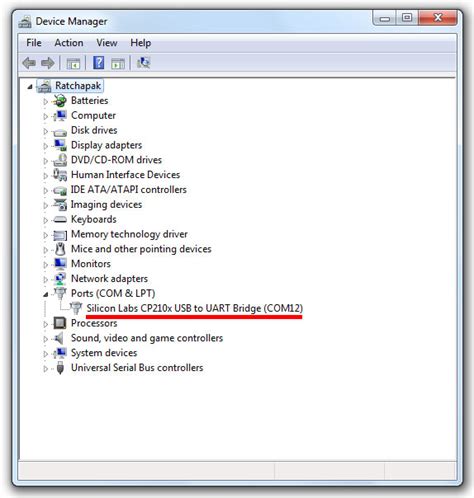The image size is (474, 498).
Task: Click the Universal Serial Bus controllers icon
Action: [x=60, y=368]
